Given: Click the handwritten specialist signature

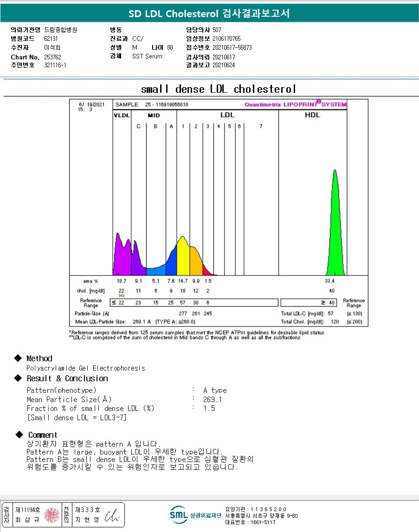Looking at the screenshot, I should click(112, 515).
